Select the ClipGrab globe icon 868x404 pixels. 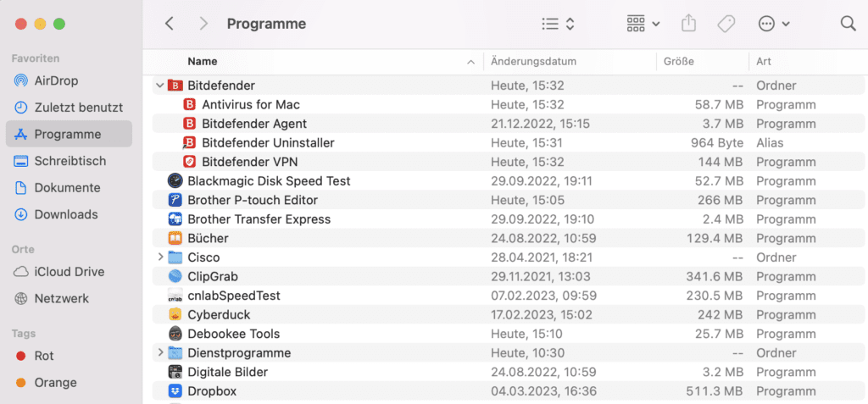click(175, 276)
